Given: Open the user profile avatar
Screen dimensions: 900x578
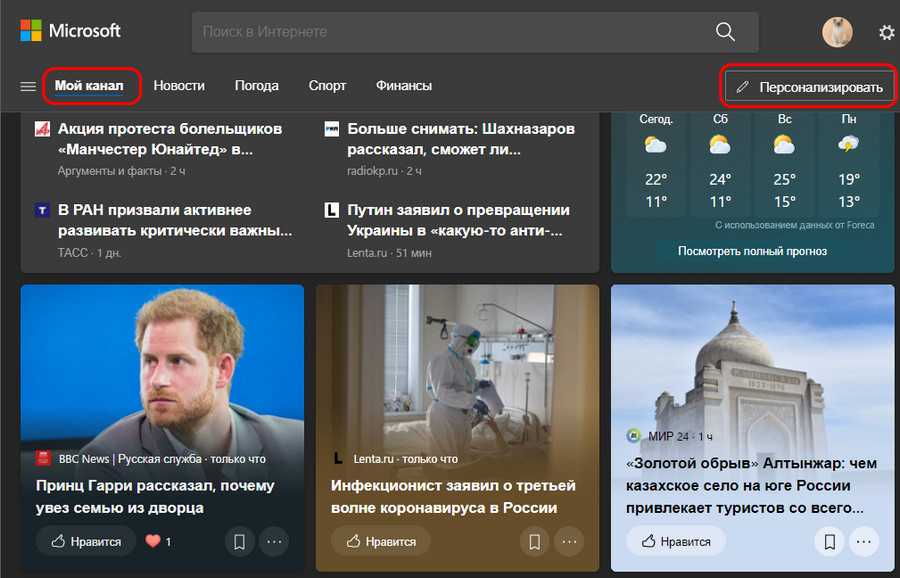Looking at the screenshot, I should pos(837,32).
